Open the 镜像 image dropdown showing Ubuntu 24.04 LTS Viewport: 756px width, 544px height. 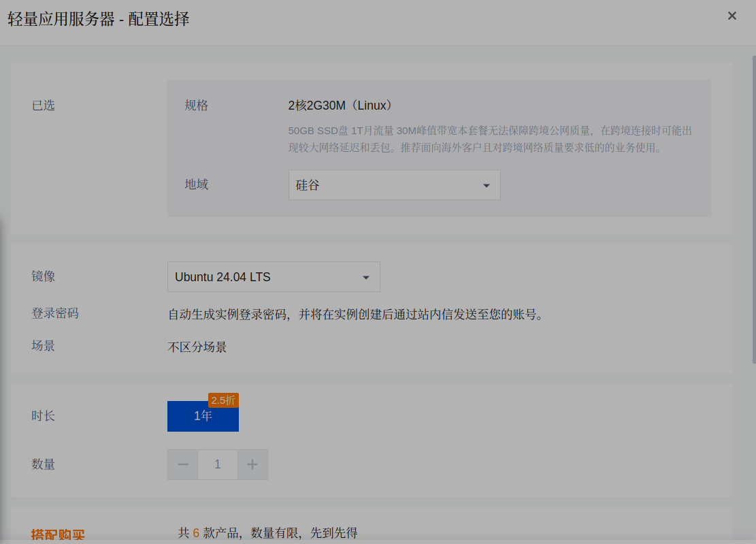click(273, 276)
